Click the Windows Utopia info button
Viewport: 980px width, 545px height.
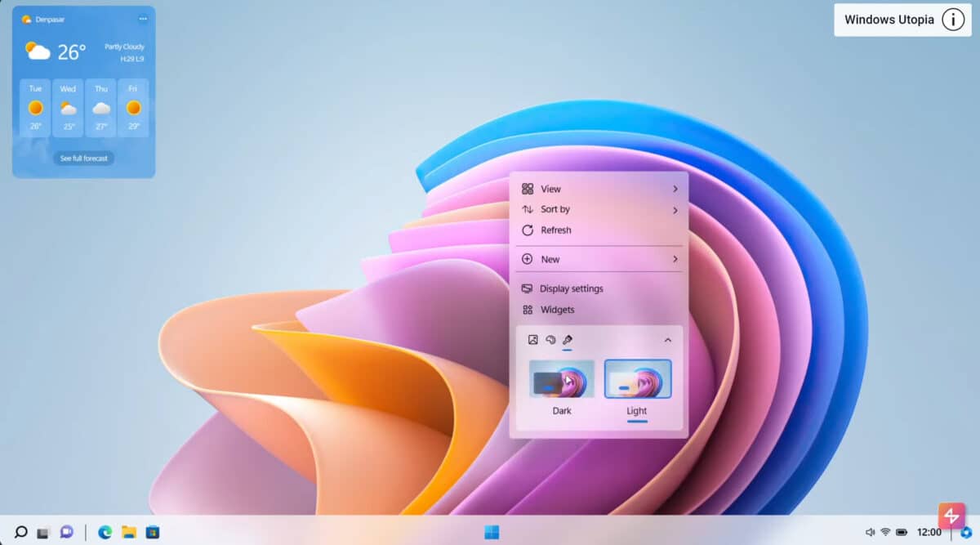(x=953, y=20)
